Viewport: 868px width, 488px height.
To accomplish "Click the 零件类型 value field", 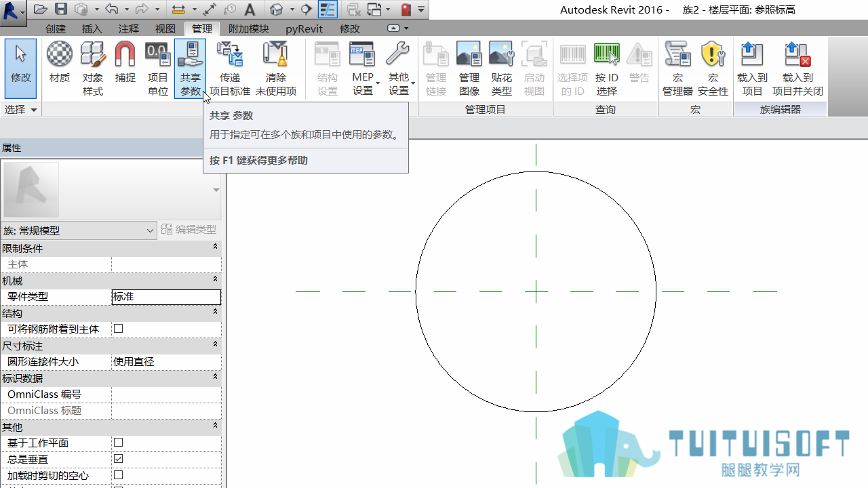I will point(166,297).
